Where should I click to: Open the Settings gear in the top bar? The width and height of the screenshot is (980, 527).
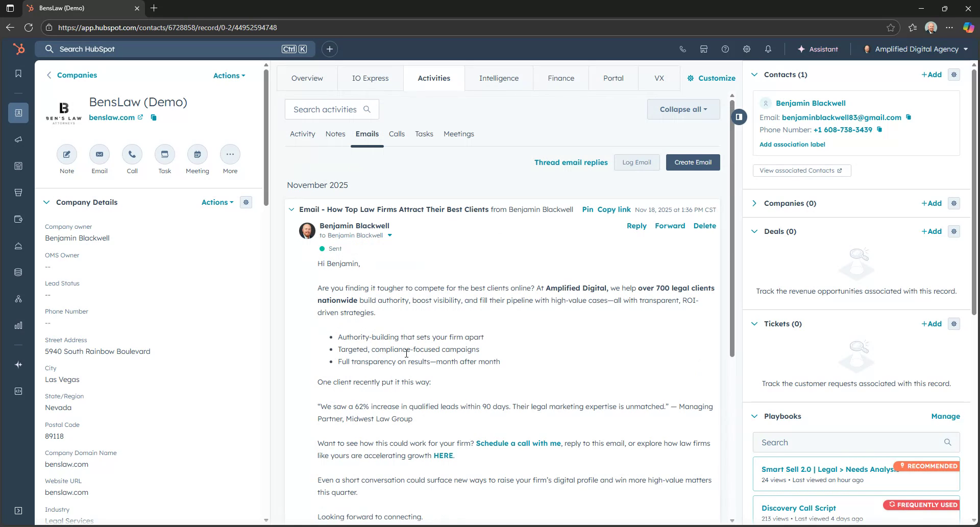click(x=746, y=49)
